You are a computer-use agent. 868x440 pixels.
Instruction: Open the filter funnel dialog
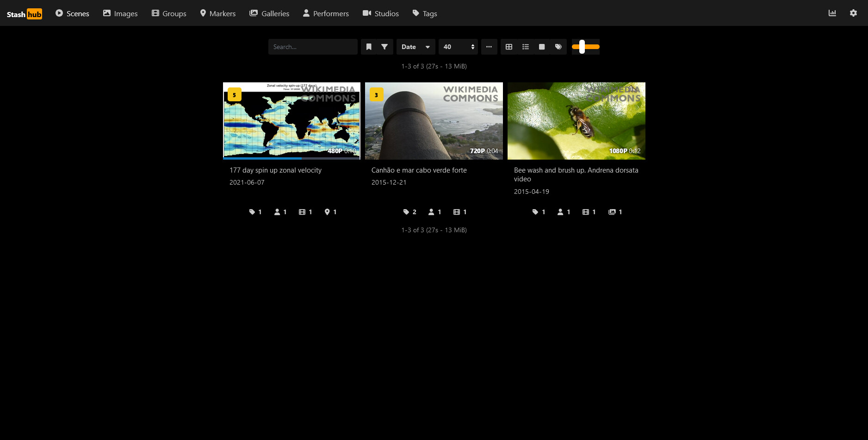(x=384, y=47)
